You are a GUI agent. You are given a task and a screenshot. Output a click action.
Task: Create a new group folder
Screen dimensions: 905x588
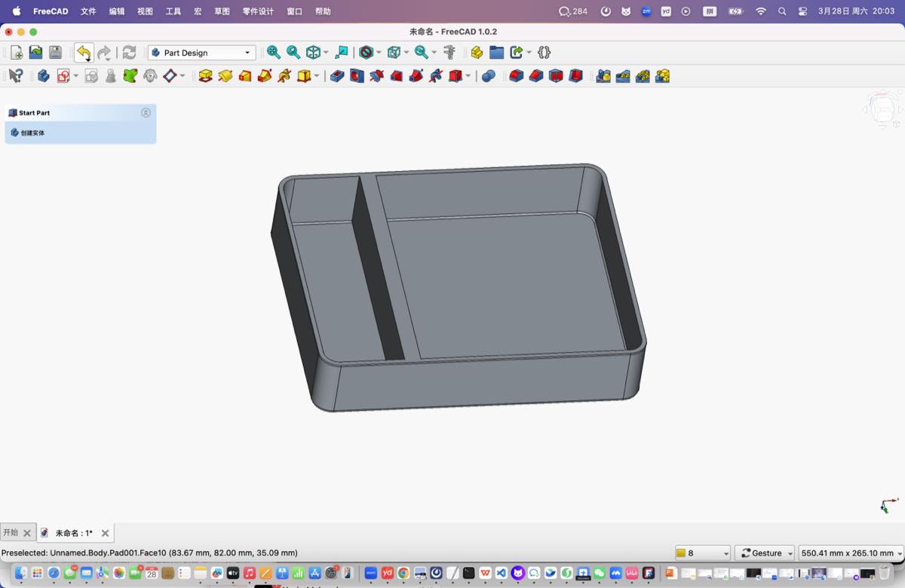click(496, 53)
